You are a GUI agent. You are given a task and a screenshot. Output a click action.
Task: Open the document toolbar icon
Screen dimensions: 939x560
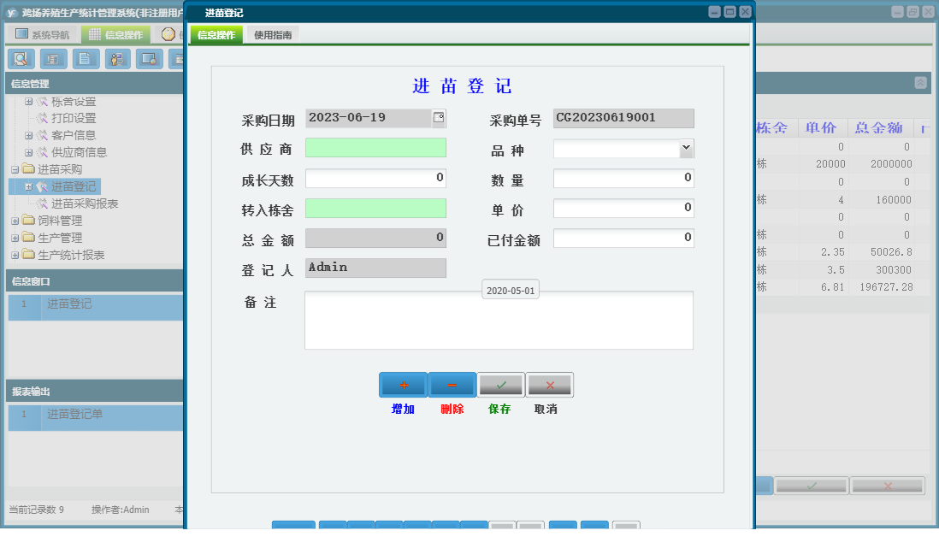85,59
